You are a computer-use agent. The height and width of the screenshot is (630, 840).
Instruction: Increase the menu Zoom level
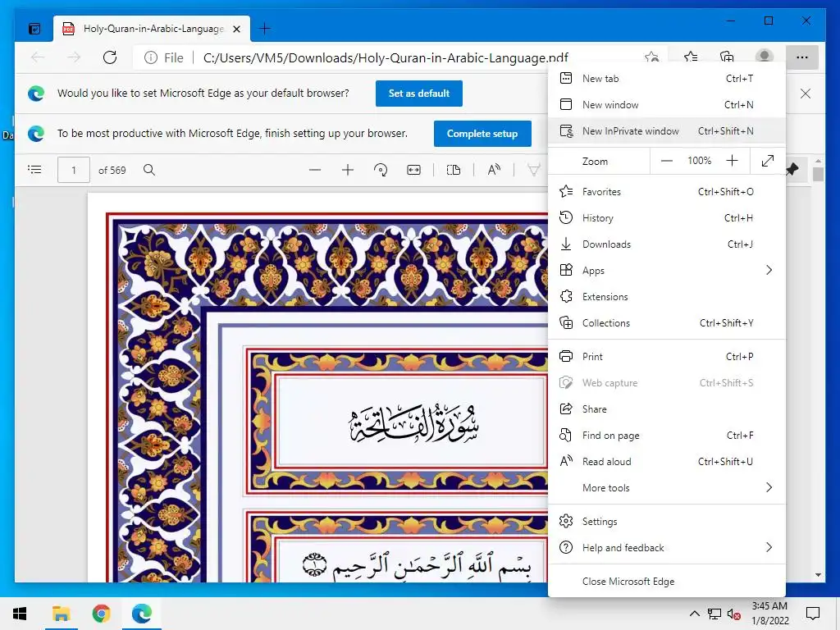point(732,161)
